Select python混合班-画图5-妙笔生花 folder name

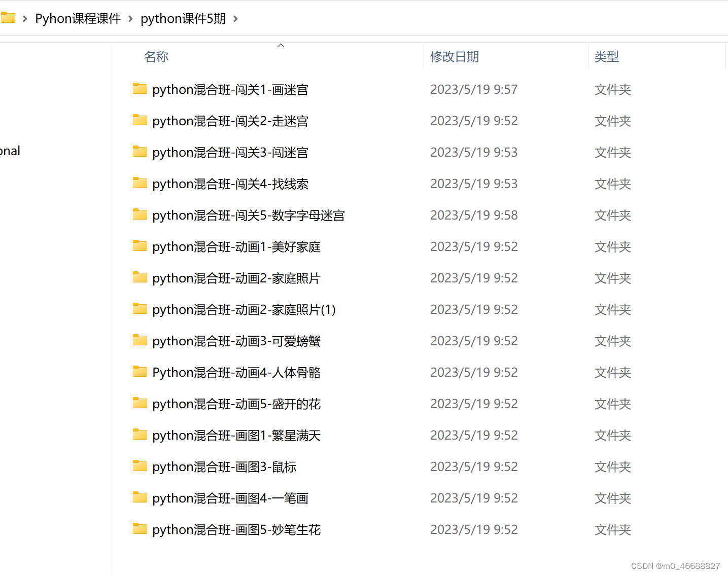pyautogui.click(x=236, y=530)
